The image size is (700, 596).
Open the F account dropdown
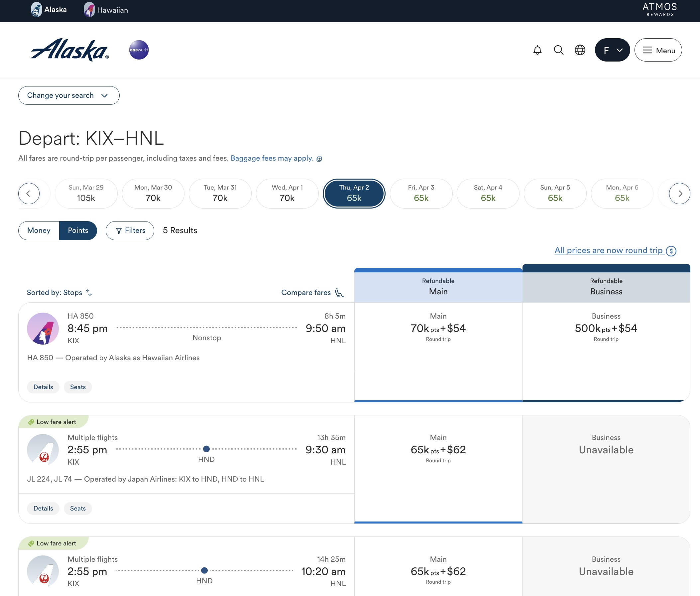point(612,50)
